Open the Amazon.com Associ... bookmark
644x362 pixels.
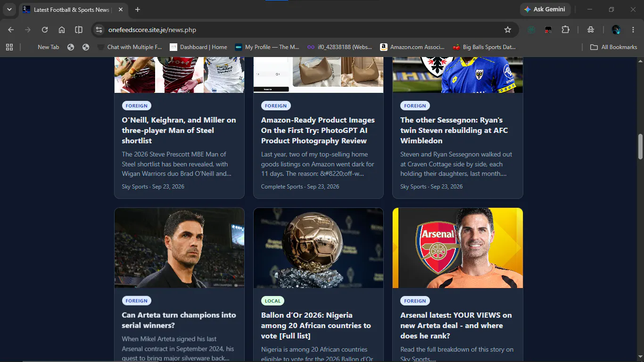click(413, 47)
